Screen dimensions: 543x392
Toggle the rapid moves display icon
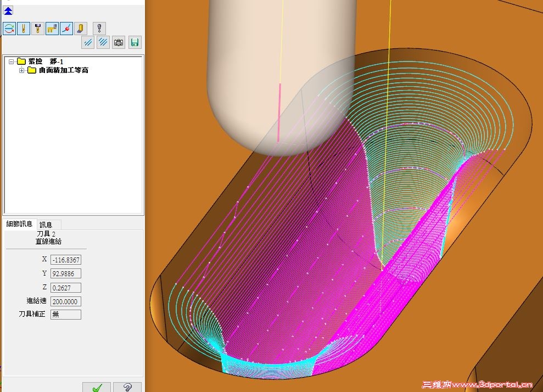click(x=52, y=29)
